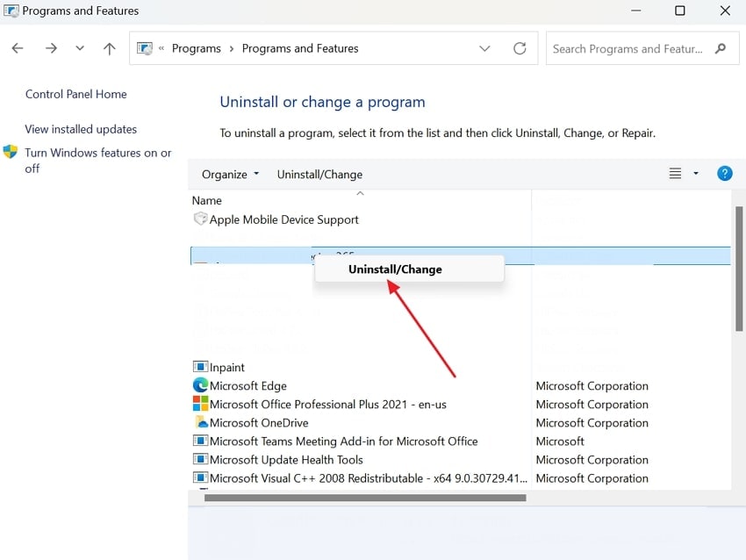The image size is (746, 560).
Task: Click Uninstall/Change in the toolbar
Action: [319, 175]
